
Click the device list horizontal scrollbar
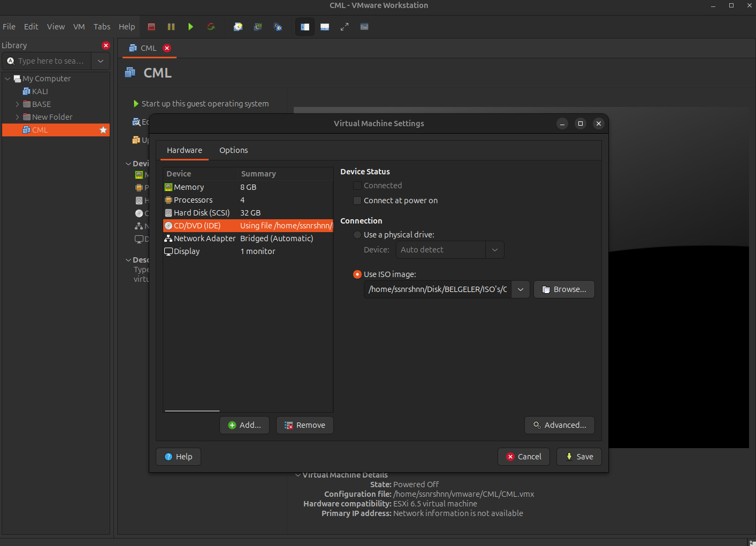coord(192,411)
